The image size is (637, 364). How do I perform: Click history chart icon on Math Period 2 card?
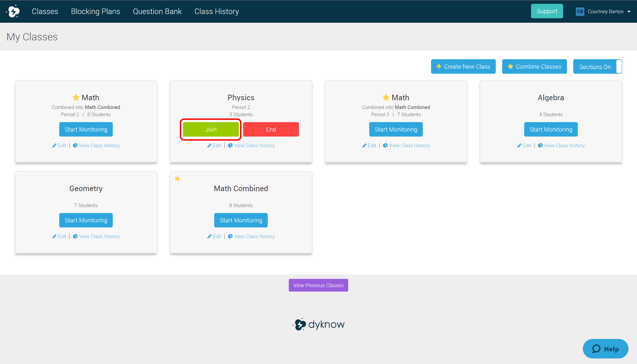tap(75, 145)
